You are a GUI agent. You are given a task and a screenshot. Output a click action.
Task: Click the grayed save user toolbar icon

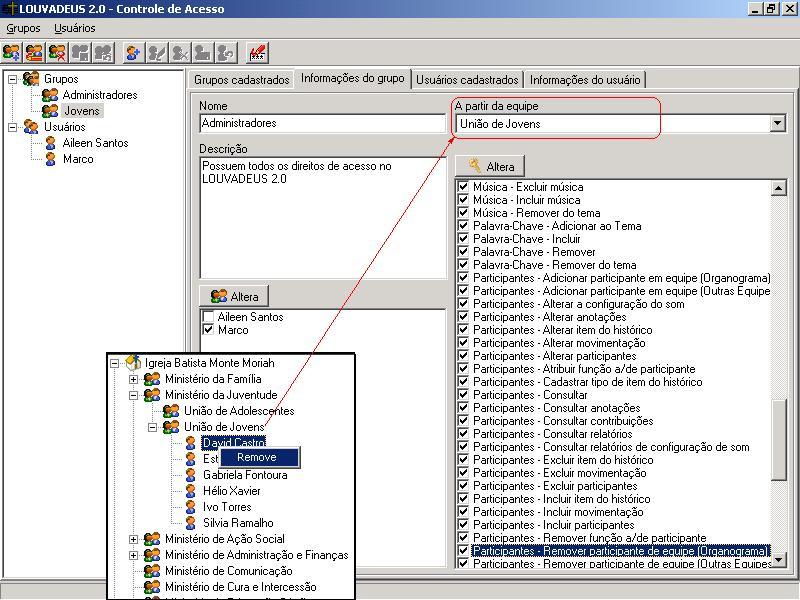203,53
